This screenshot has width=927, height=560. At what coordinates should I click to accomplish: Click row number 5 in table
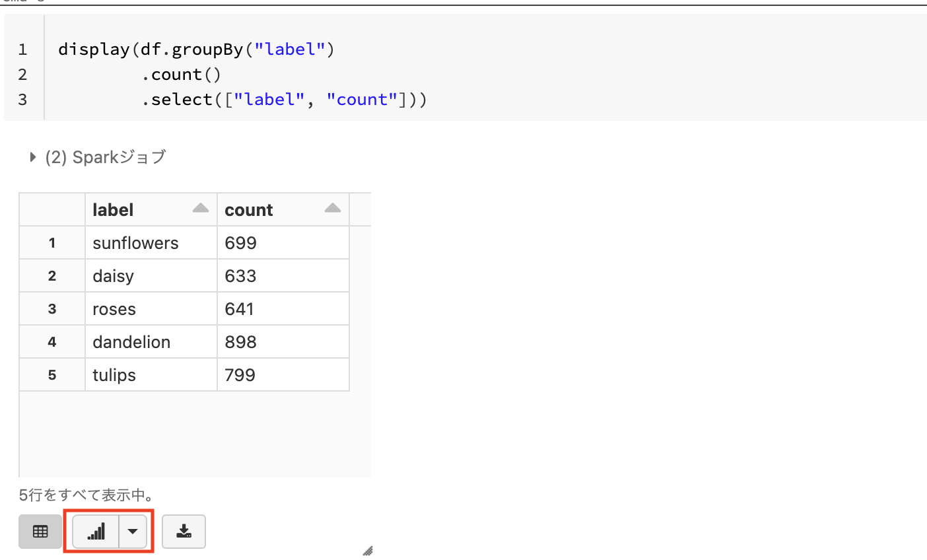[52, 375]
